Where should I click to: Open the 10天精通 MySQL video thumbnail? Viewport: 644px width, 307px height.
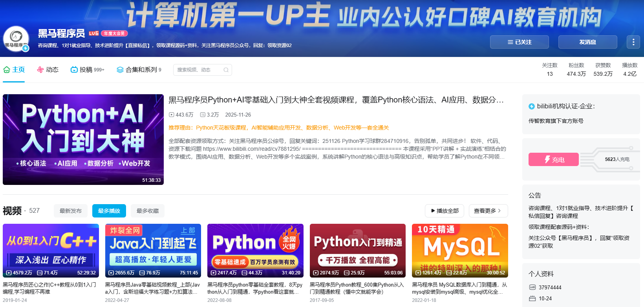coord(460,250)
